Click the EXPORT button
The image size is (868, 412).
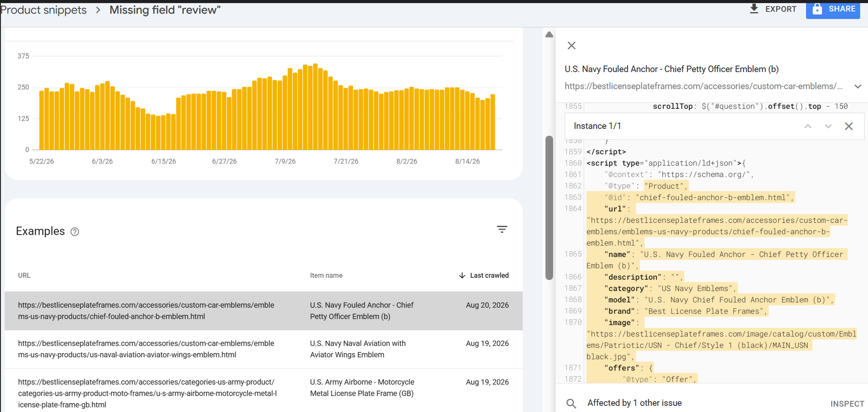(x=773, y=9)
